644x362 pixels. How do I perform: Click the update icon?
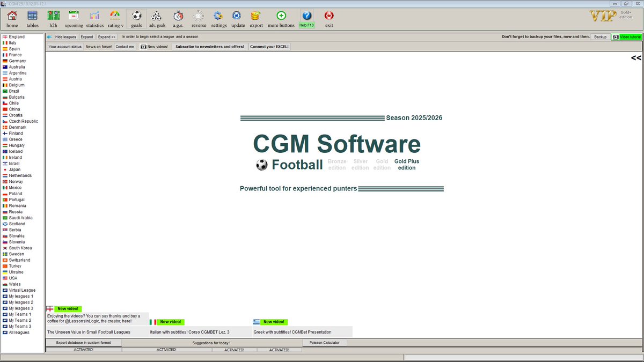(238, 19)
